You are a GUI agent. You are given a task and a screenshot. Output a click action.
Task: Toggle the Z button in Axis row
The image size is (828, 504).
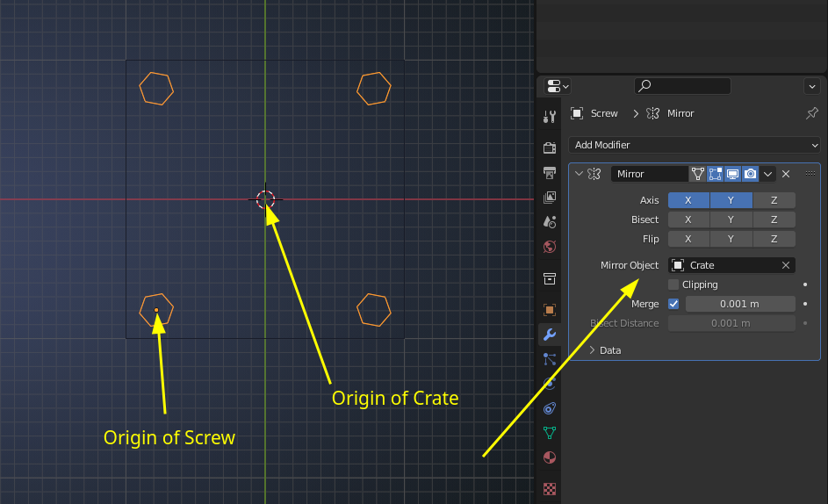774,200
